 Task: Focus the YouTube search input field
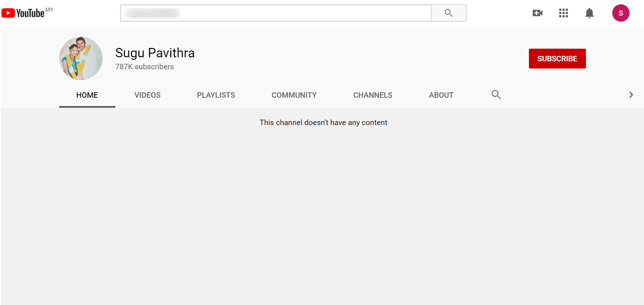click(276, 13)
